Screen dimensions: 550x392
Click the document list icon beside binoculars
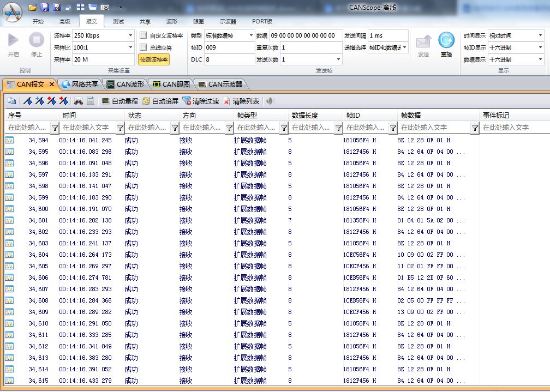point(91,101)
